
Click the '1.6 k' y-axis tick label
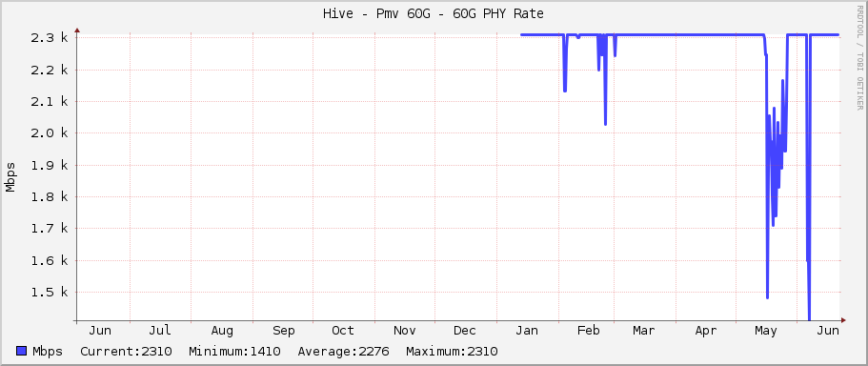pos(49,260)
